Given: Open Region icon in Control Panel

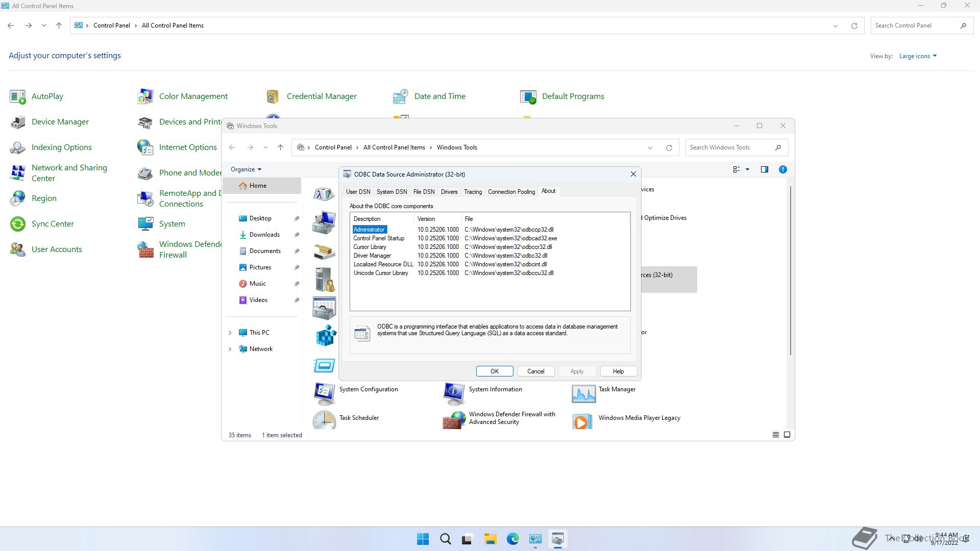Looking at the screenshot, I should pyautogui.click(x=18, y=198).
